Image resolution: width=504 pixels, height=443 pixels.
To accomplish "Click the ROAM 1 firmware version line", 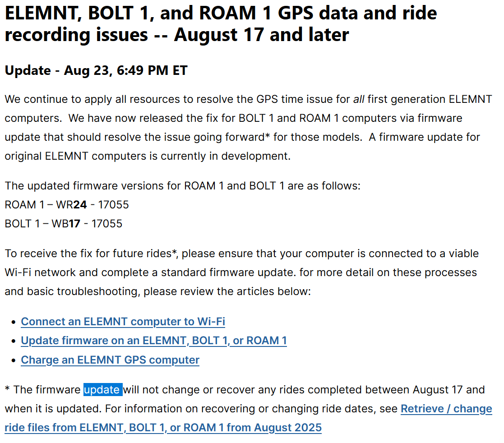I will click(x=67, y=205).
